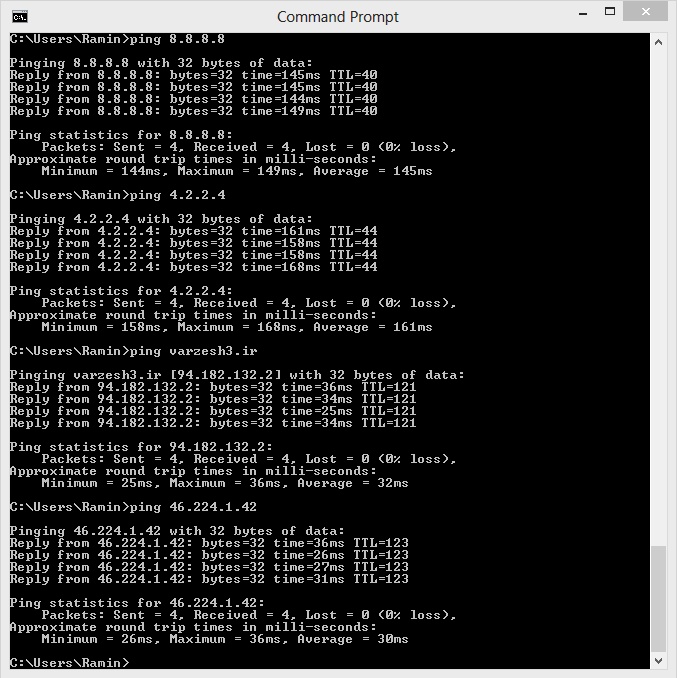Click the empty scrollbar track above thumb
This screenshot has width=677, height=678.
[658, 298]
